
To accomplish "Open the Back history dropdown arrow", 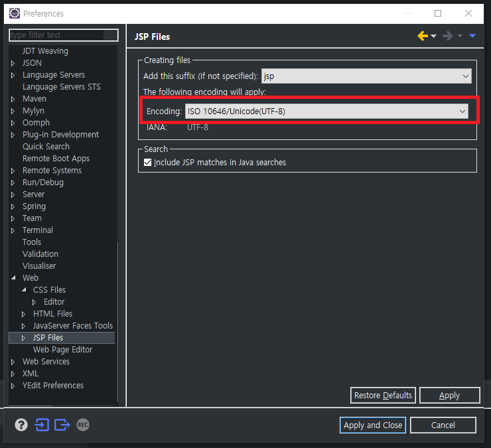I will click(x=434, y=36).
